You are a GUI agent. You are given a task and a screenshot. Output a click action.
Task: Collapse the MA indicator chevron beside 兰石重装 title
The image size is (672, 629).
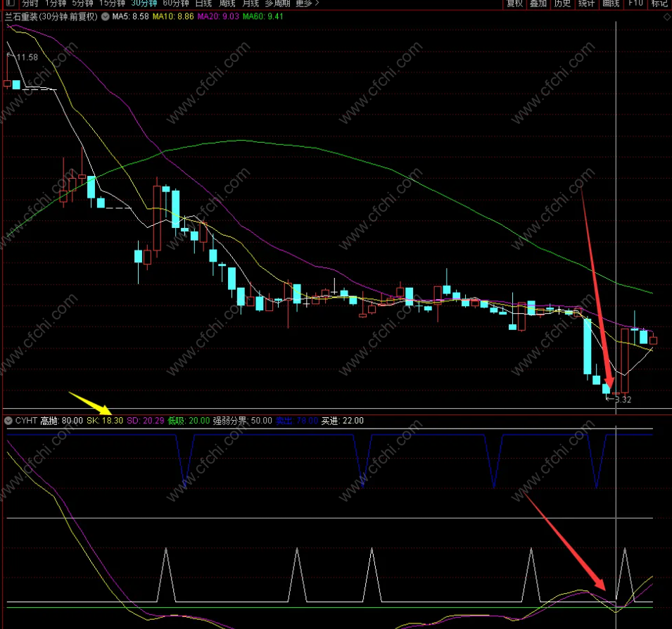[106, 17]
